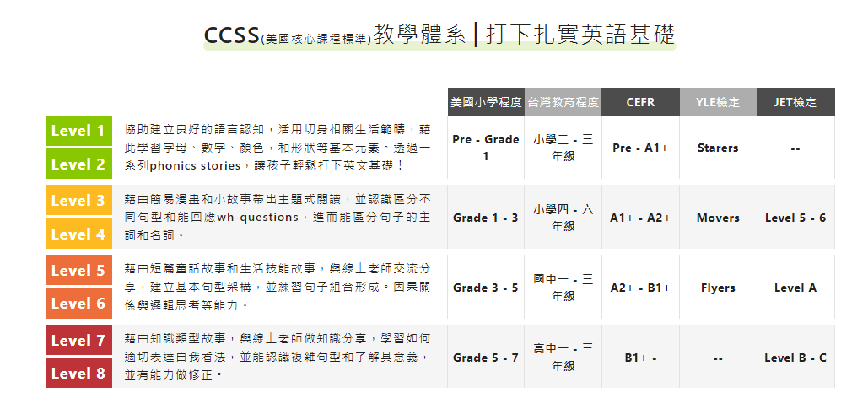Click the CEFR column header

(640, 102)
